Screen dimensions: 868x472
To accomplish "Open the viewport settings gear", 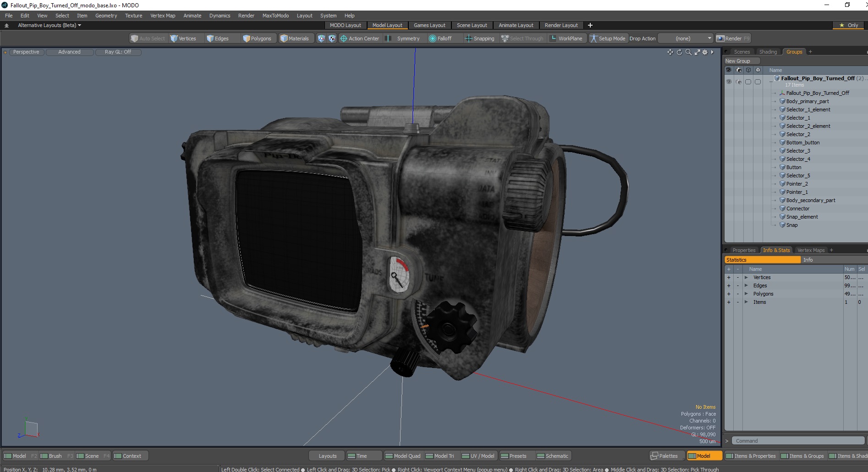I will 705,52.
